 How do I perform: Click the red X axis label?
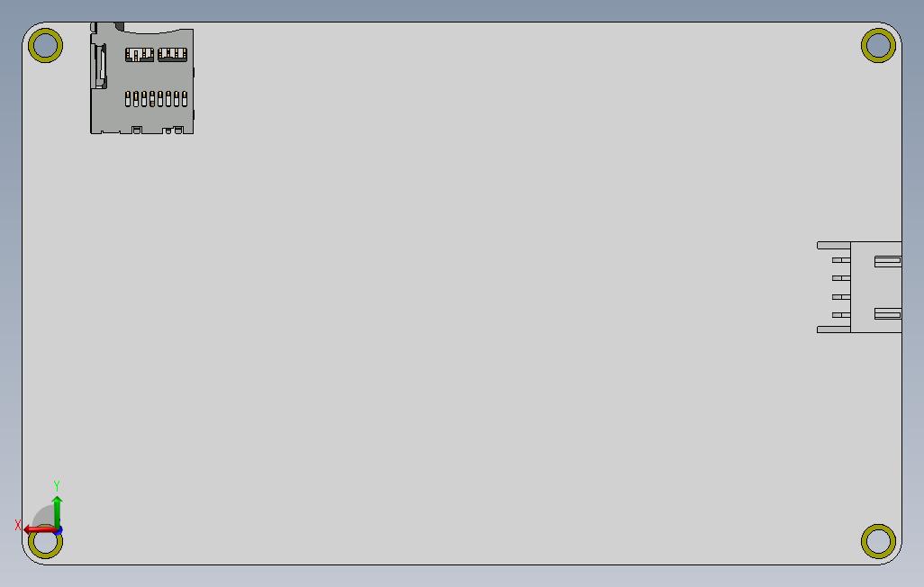pyautogui.click(x=18, y=525)
